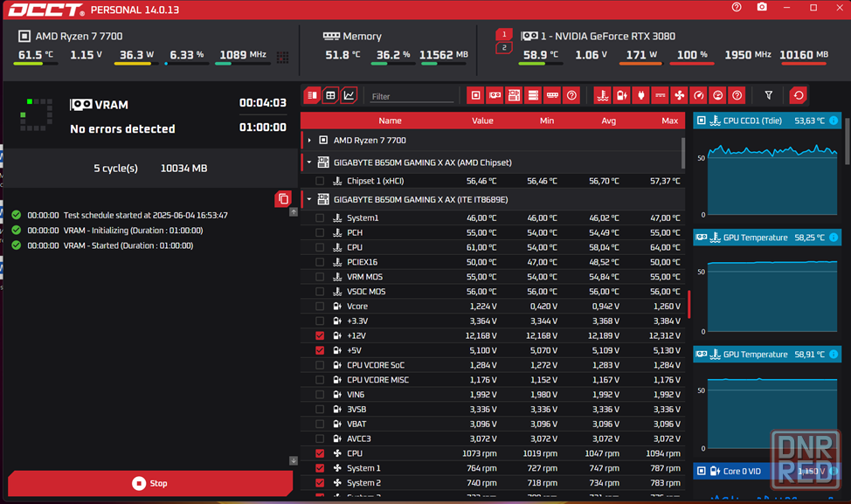Take a screenshot with the camera icon
Viewport: 851px width, 504px height.
pos(762,7)
